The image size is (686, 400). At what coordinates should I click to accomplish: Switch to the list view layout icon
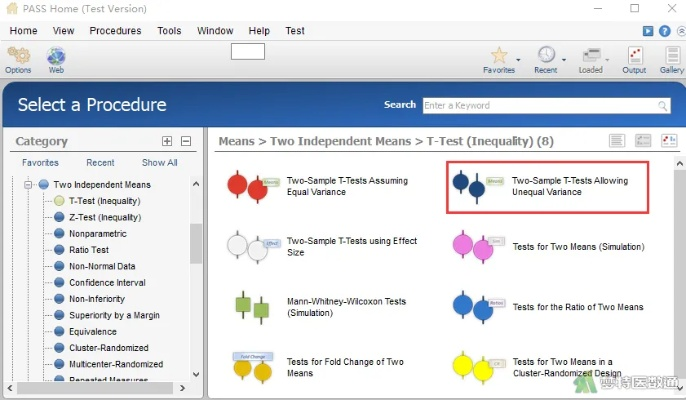(x=618, y=141)
